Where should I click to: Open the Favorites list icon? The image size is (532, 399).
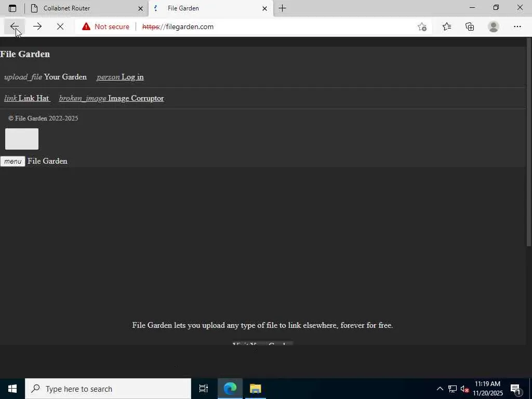447,26
